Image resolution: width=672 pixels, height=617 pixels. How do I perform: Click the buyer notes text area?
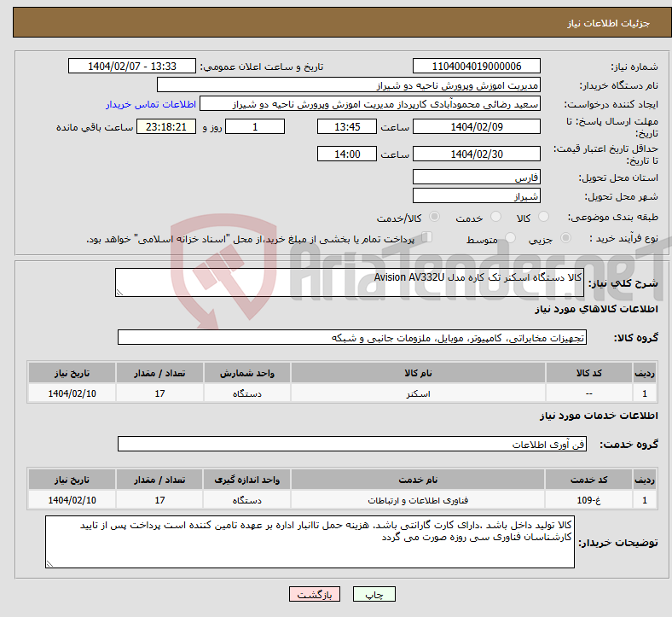(x=310, y=542)
